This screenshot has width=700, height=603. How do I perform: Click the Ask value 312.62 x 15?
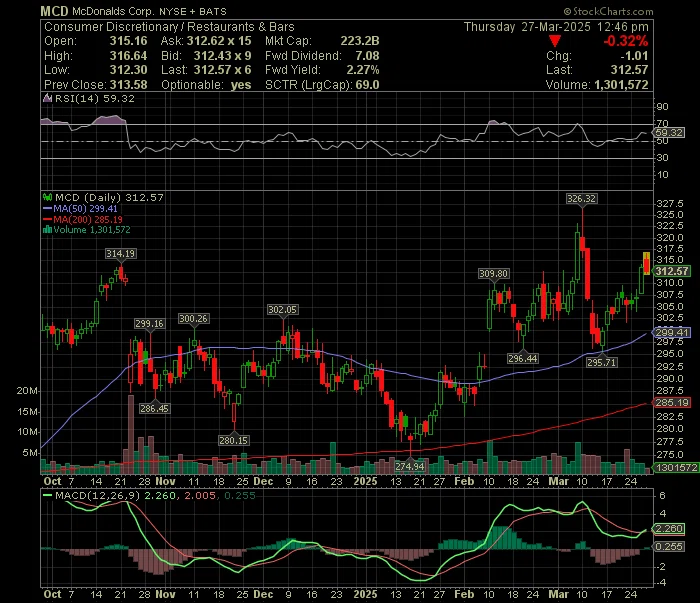[219, 41]
